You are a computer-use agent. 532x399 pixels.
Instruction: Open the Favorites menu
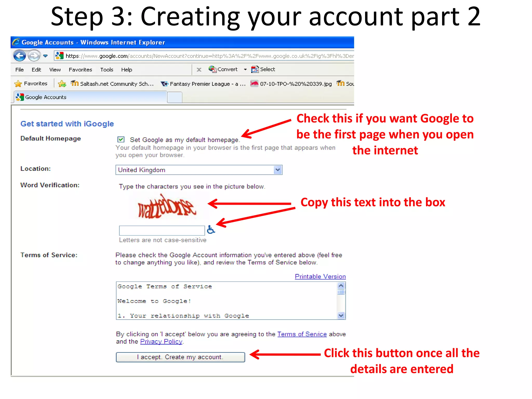(x=80, y=70)
